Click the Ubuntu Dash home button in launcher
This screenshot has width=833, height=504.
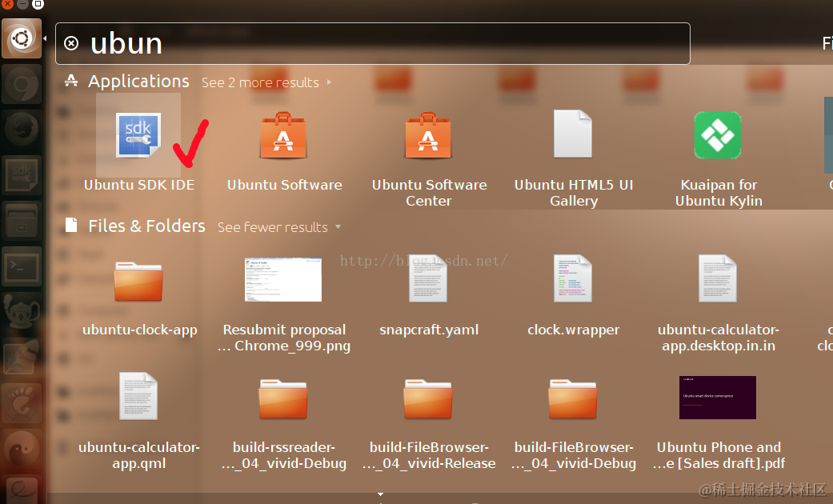pos(22,38)
